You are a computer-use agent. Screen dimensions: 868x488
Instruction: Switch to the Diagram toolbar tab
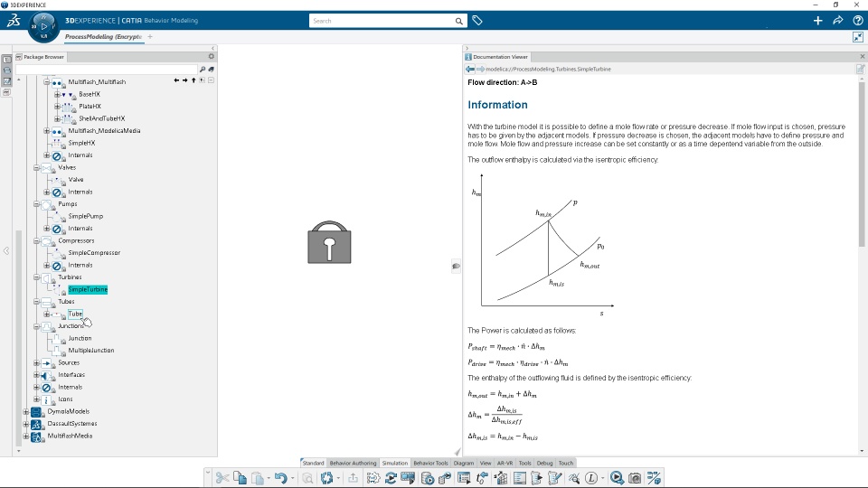464,463
